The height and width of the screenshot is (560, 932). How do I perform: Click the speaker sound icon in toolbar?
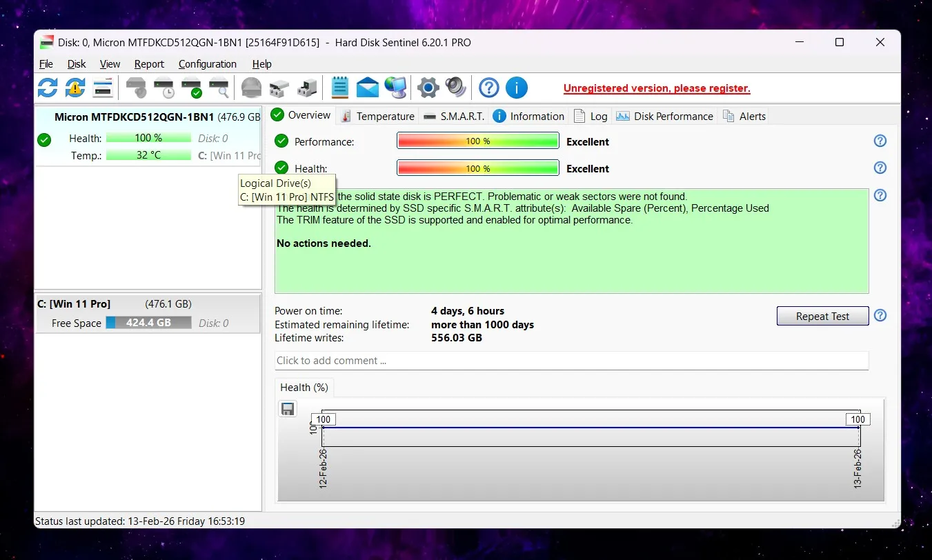coord(456,88)
